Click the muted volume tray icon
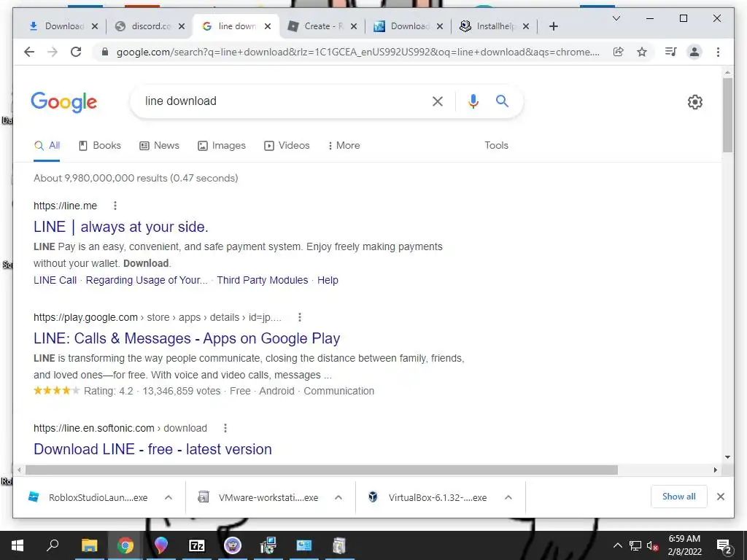The image size is (747, 560). 652,545
